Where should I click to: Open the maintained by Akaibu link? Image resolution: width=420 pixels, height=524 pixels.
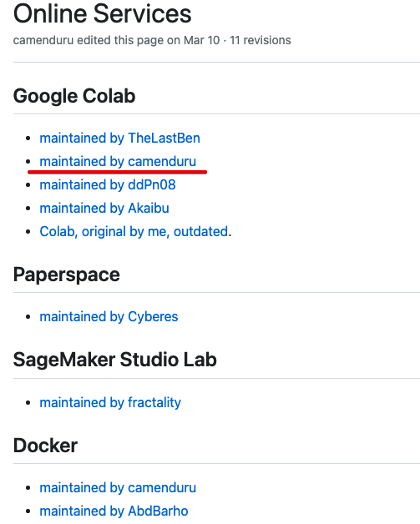click(104, 209)
